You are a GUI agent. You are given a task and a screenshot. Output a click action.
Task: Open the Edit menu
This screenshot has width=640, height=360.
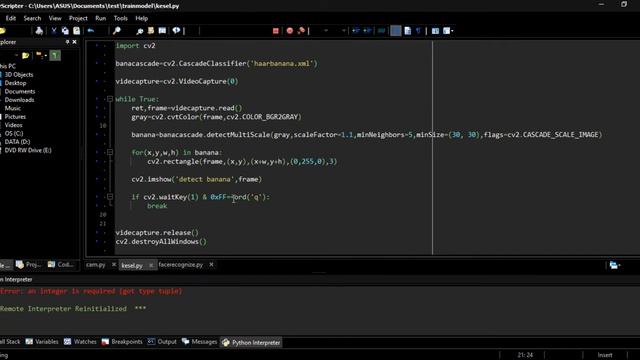pyautogui.click(x=11, y=18)
